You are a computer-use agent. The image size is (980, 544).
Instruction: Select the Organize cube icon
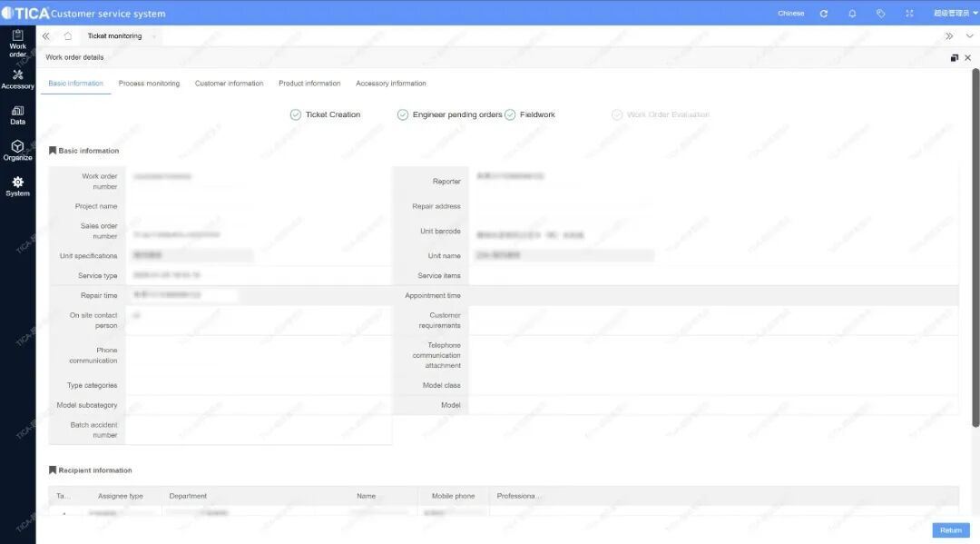coord(17,150)
